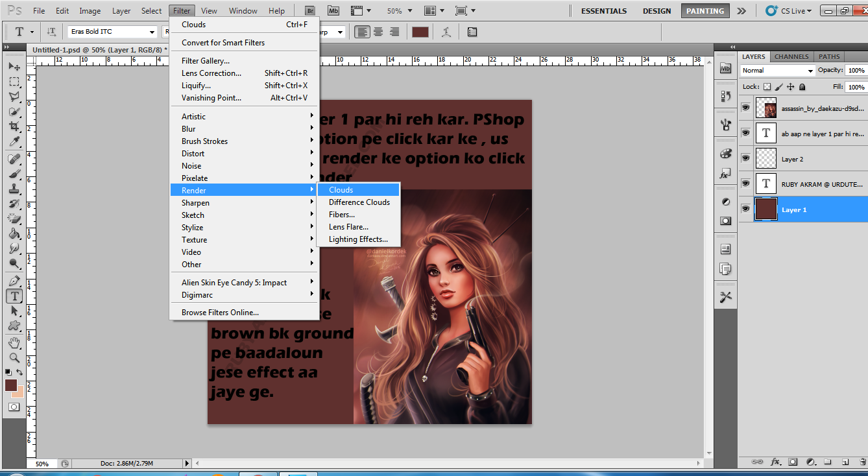Left align text in options bar

[x=361, y=32]
